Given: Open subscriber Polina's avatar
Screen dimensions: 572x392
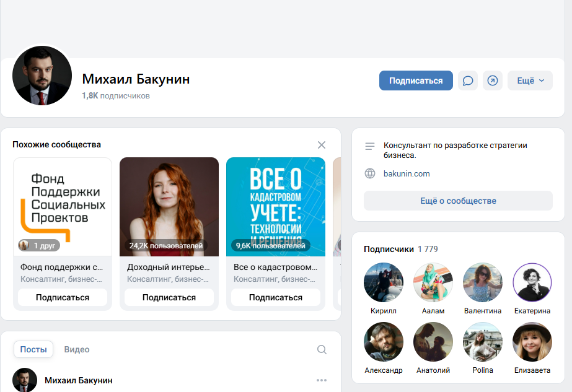Looking at the screenshot, I should click(483, 342).
